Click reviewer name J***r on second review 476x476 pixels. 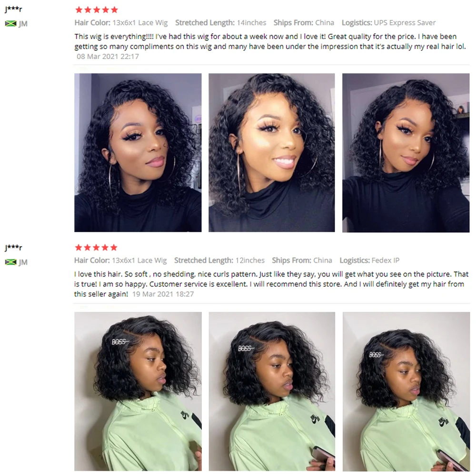(x=13, y=248)
